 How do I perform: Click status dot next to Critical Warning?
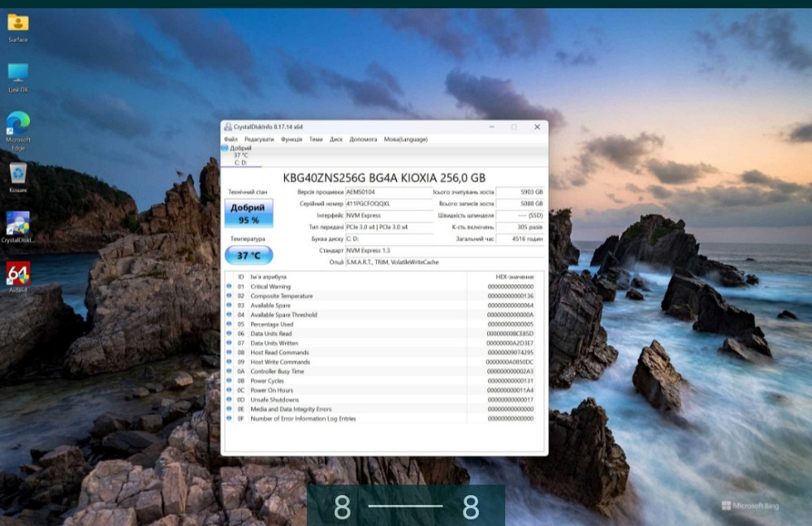(229, 287)
